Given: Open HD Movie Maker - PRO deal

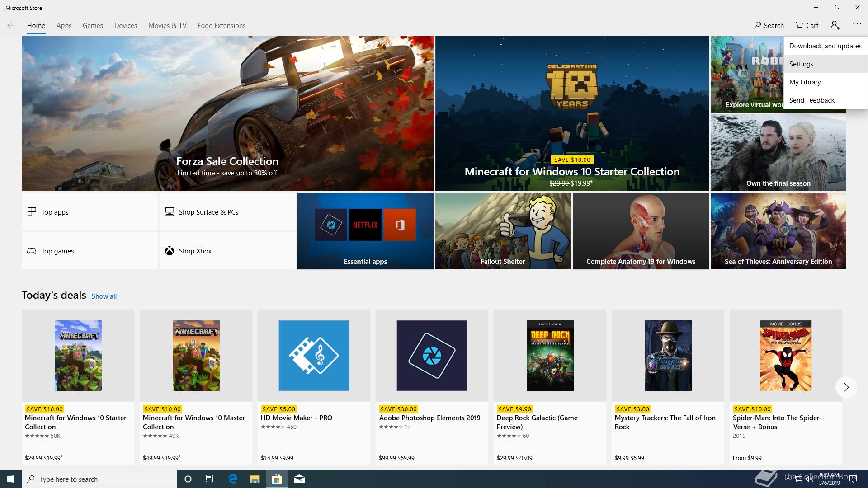Looking at the screenshot, I should [x=314, y=387].
